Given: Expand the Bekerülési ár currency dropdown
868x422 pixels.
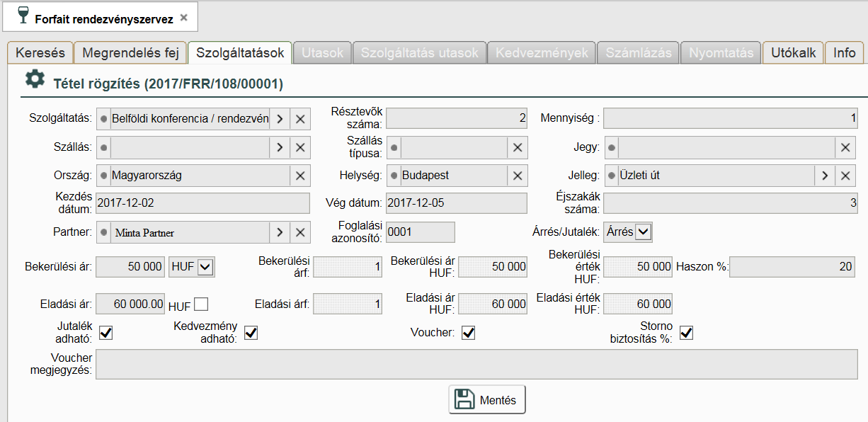Looking at the screenshot, I should 206,267.
